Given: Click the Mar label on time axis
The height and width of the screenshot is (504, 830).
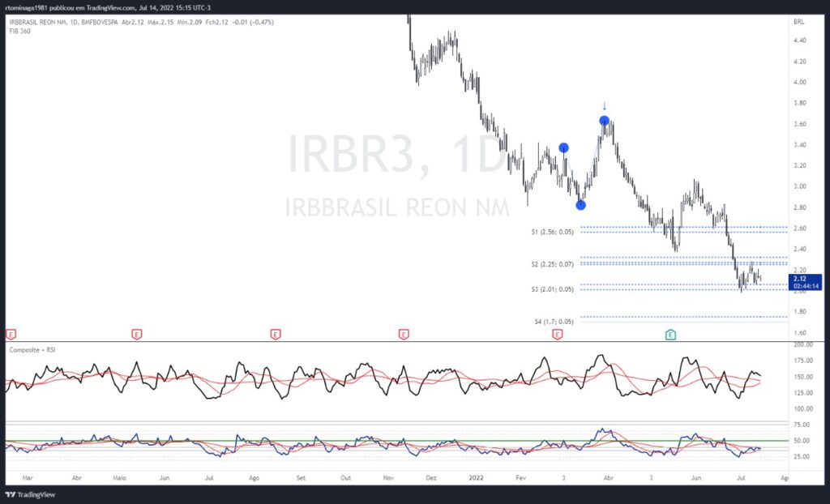Looking at the screenshot, I should click(x=28, y=478).
